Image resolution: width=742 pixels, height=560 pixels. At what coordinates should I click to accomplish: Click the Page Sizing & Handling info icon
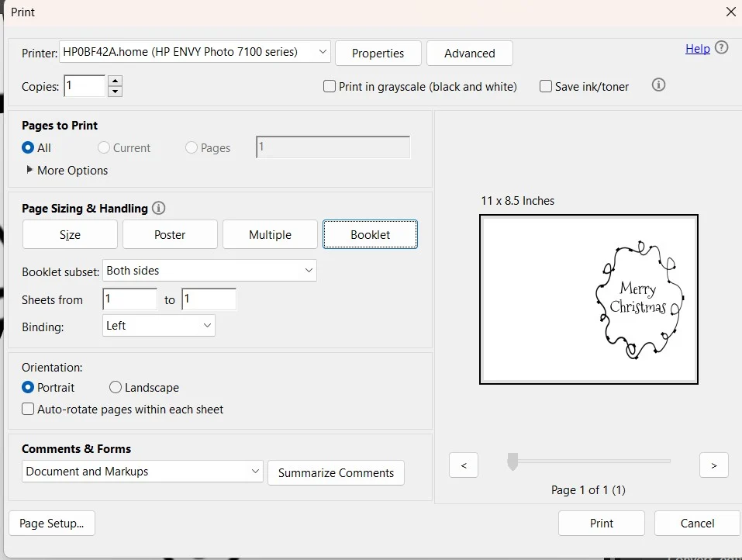click(x=158, y=208)
